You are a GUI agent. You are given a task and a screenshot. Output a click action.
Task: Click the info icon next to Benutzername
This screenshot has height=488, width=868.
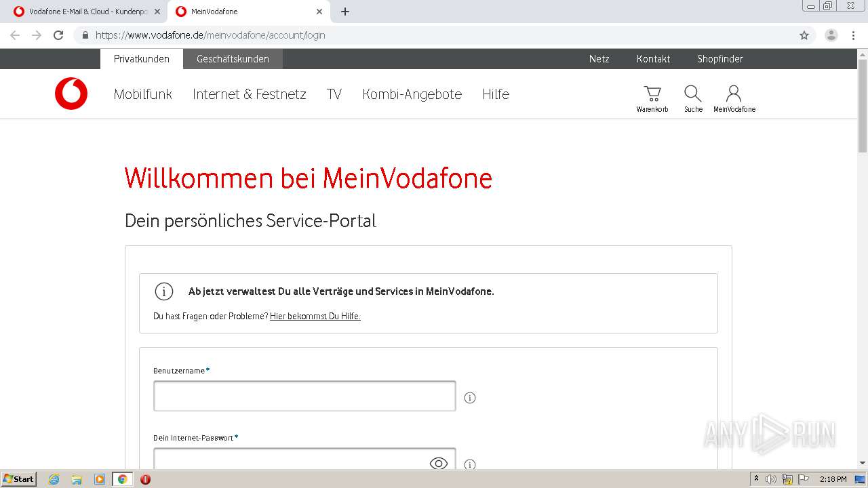(x=470, y=398)
